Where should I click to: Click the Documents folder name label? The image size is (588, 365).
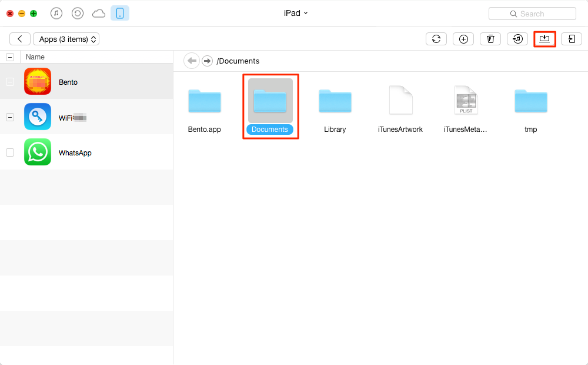coord(270,130)
